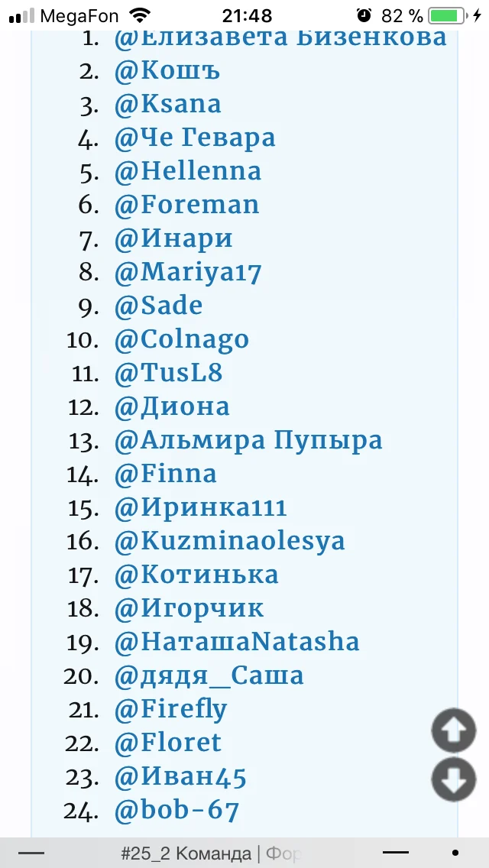This screenshot has height=868, width=489.
Task: Tap the @bob-67 mention link
Action: tap(177, 811)
